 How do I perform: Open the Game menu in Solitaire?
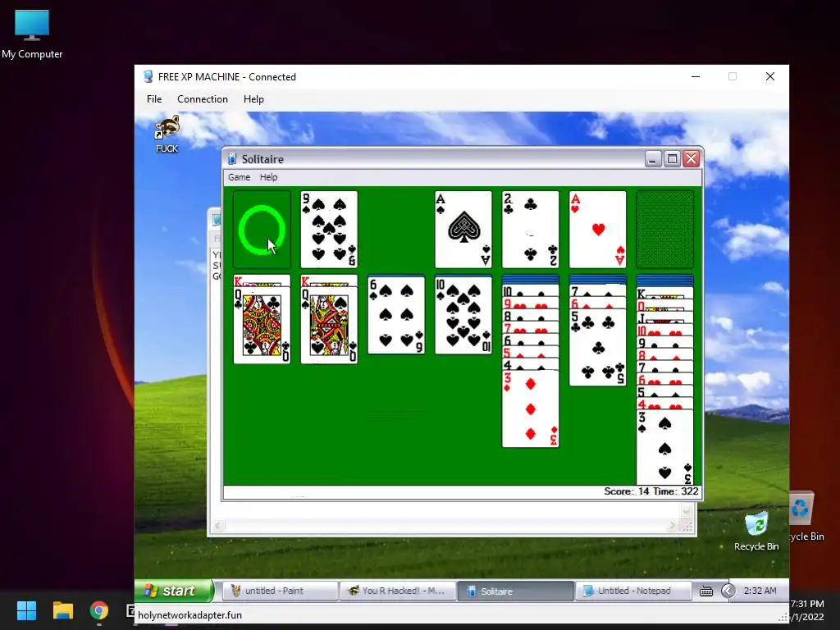click(239, 177)
